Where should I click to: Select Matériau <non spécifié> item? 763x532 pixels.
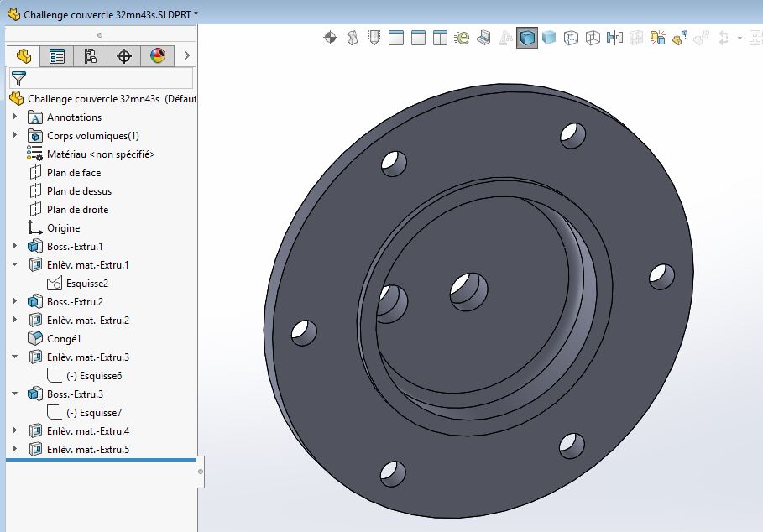100,154
